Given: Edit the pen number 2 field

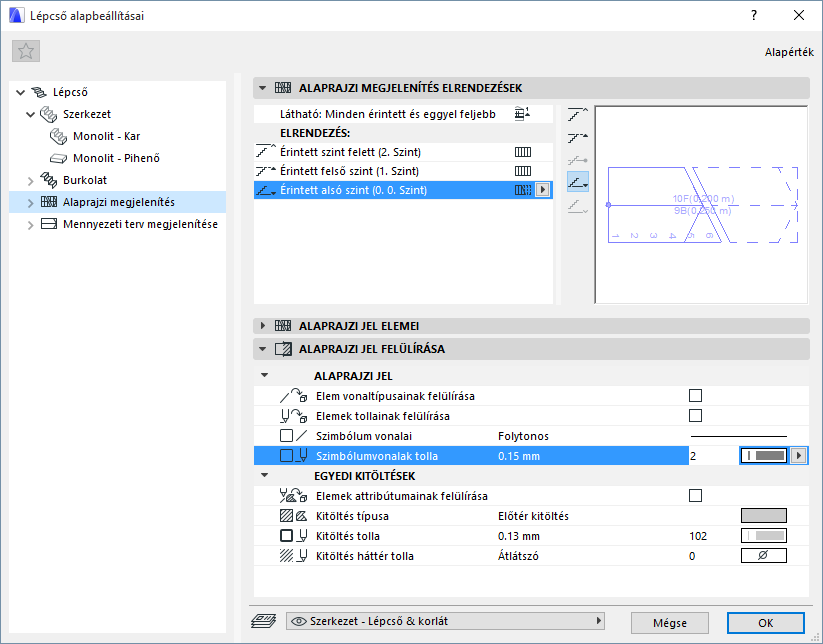Looking at the screenshot, I should coord(713,456).
